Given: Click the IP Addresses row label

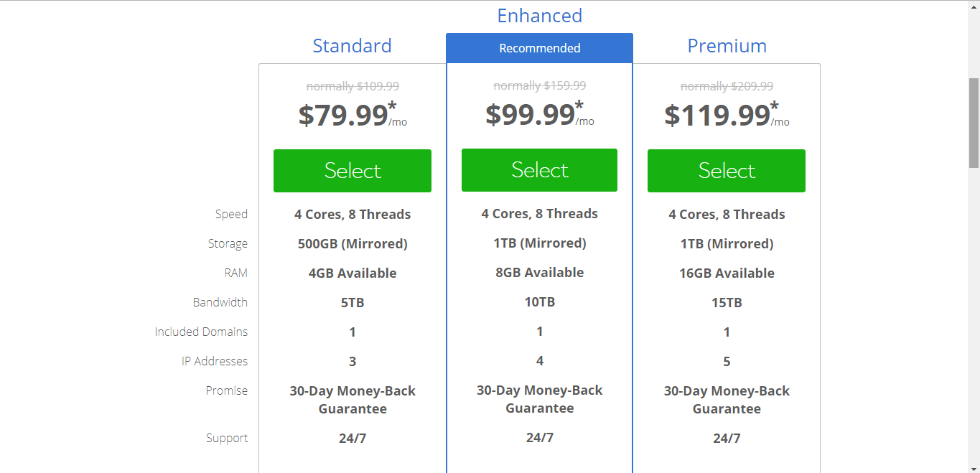Looking at the screenshot, I should coord(214,361).
